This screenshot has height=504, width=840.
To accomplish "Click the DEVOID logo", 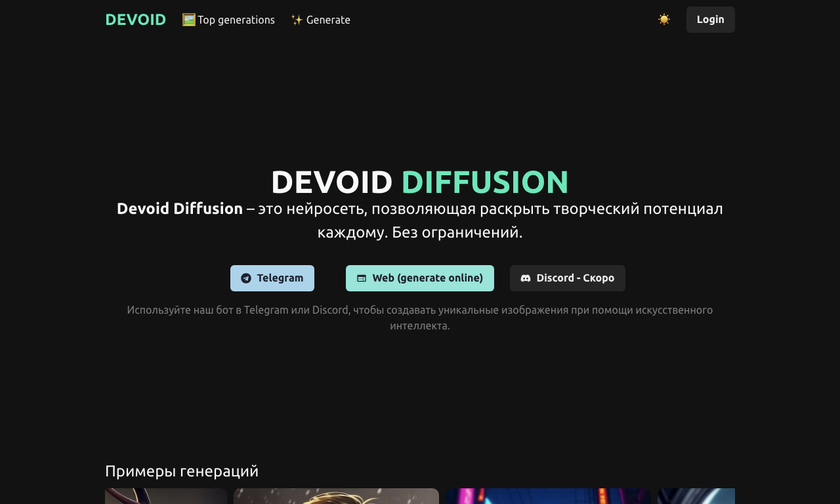I will click(x=135, y=20).
